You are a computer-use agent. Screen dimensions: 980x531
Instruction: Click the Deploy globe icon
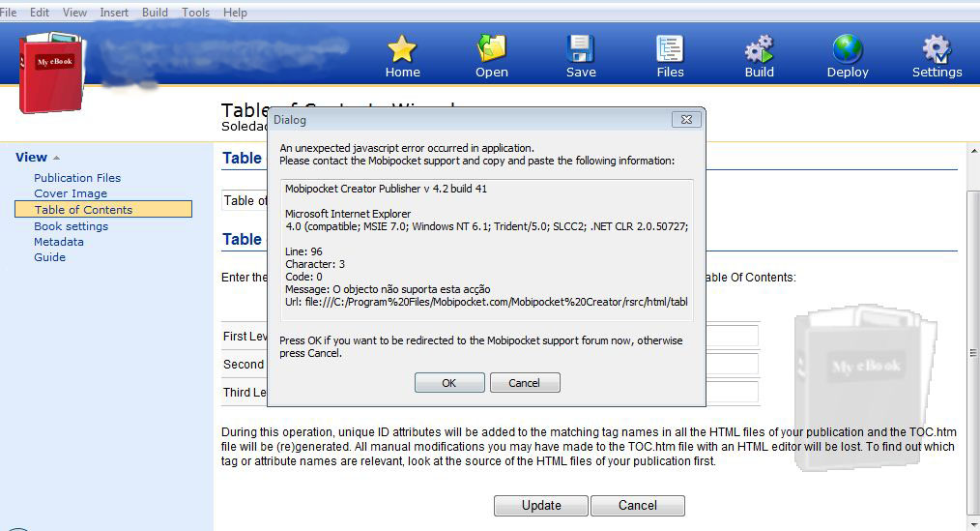pos(848,48)
